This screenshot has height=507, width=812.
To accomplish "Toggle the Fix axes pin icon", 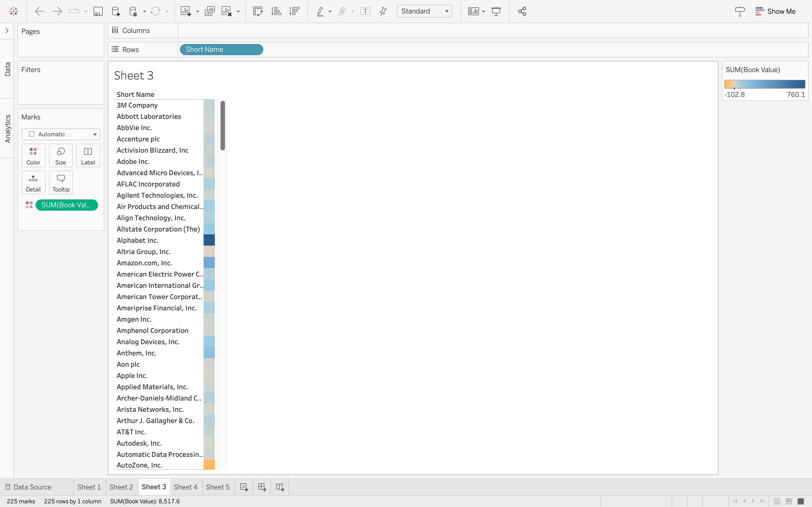I will (383, 11).
